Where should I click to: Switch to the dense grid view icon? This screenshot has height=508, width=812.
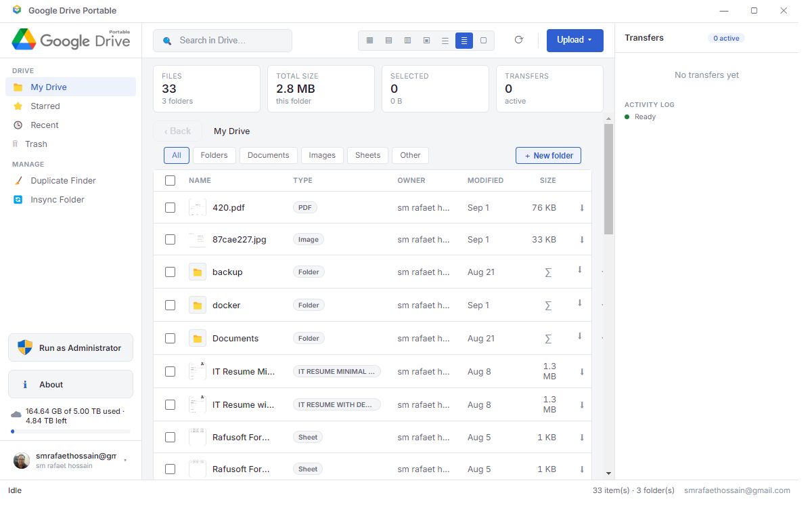[369, 41]
